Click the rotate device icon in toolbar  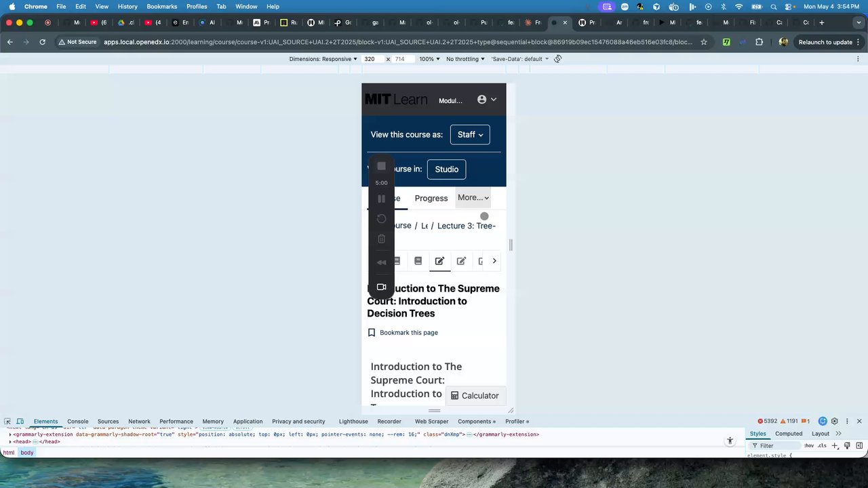point(557,59)
